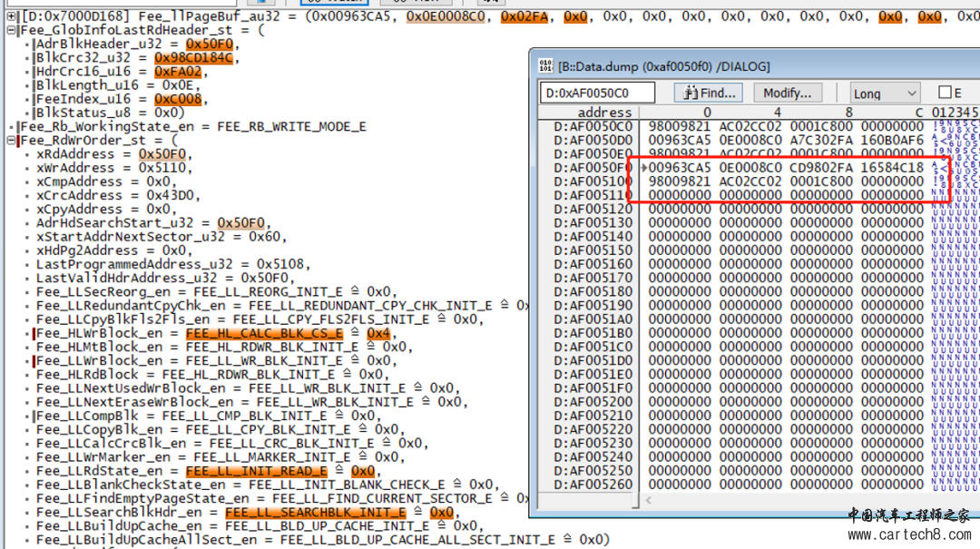
Task: Click dump row address D:AF005200
Action: (593, 401)
